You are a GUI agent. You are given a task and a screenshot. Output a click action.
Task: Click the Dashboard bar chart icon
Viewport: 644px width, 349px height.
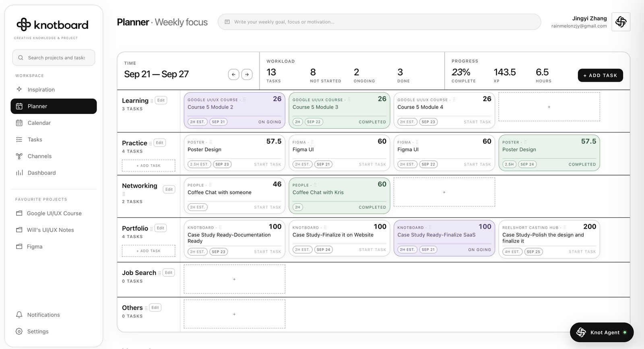[19, 173]
